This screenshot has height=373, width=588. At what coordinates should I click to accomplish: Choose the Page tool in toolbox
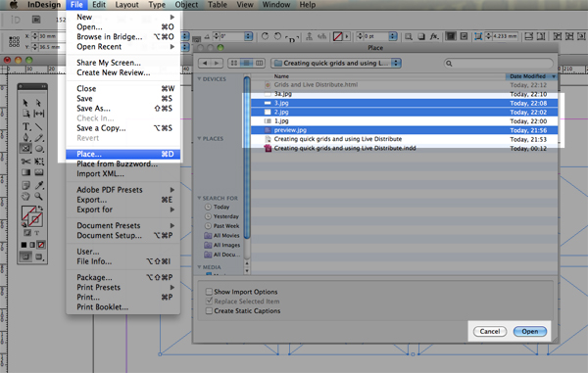click(25, 114)
